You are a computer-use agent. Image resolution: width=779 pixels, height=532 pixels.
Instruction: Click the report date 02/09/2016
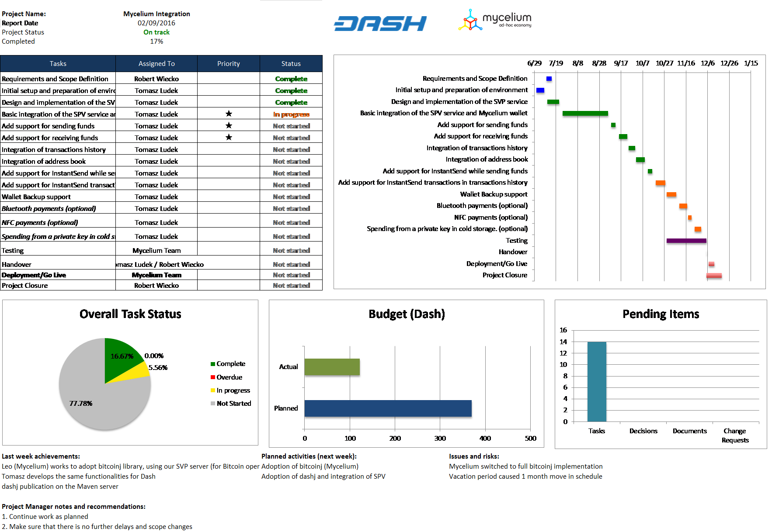pyautogui.click(x=156, y=23)
